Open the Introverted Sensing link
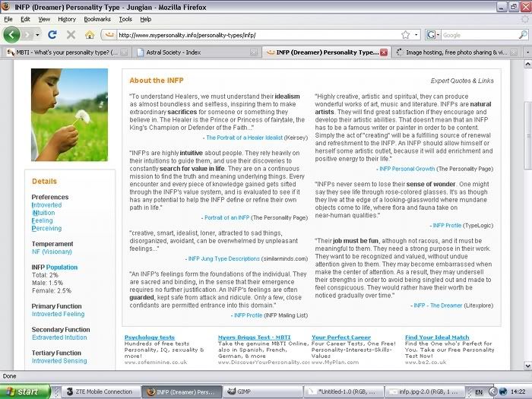This screenshot has width=532, height=399. (x=59, y=361)
